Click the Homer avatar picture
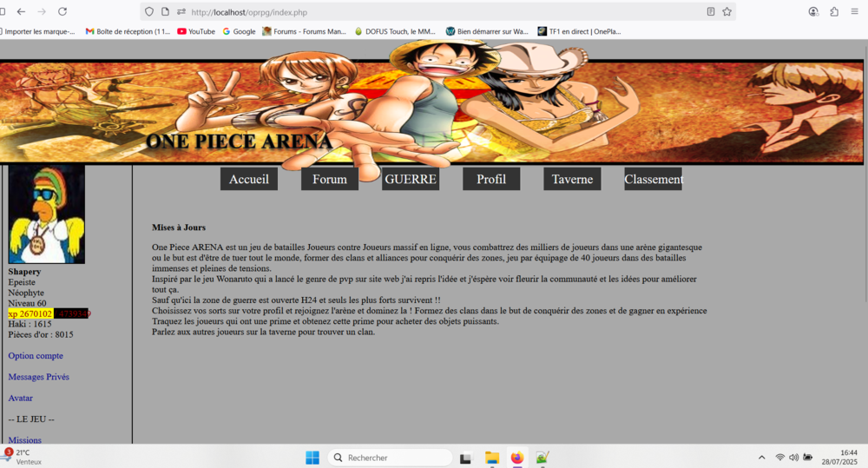Screen dimensions: 868x468 [x=47, y=214]
